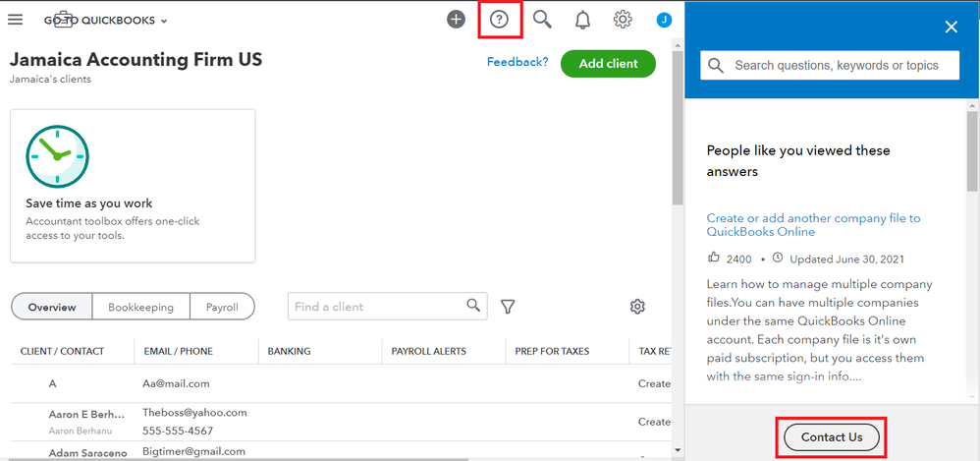Open Create or add another company file article

(x=813, y=225)
